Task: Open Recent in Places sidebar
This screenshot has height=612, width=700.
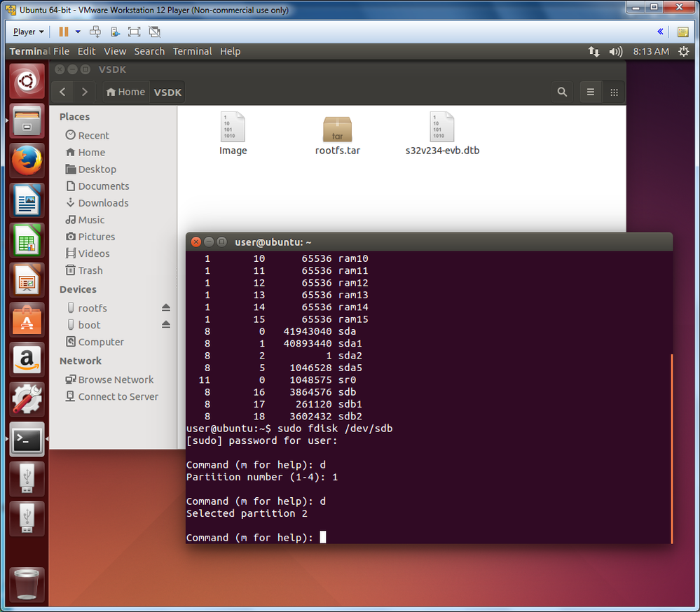Action: 87,135
